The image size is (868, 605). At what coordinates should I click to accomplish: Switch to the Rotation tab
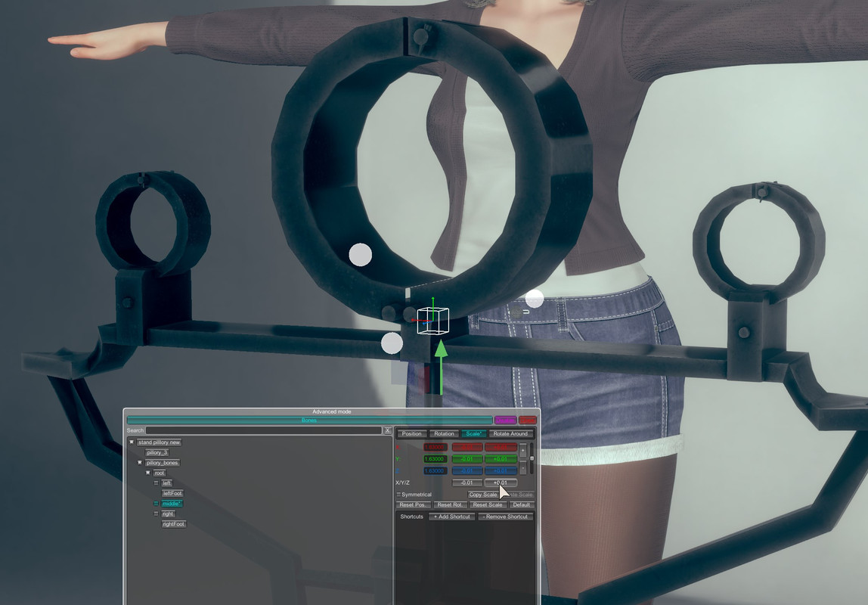click(444, 433)
